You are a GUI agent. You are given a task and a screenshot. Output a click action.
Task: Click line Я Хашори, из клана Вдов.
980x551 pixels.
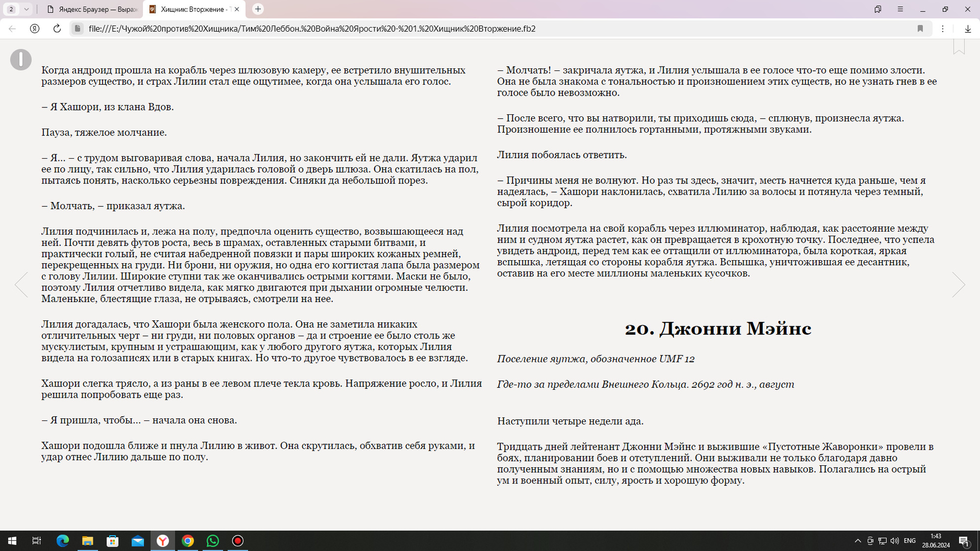107,107
